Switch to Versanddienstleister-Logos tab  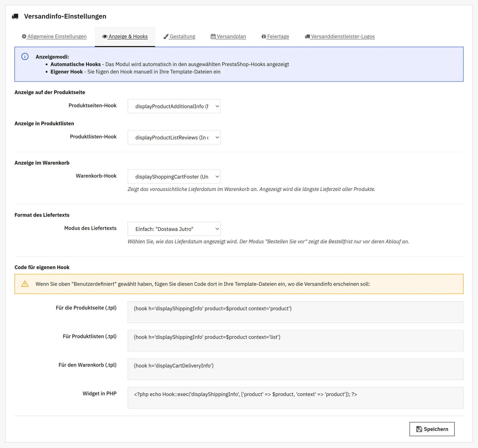340,36
